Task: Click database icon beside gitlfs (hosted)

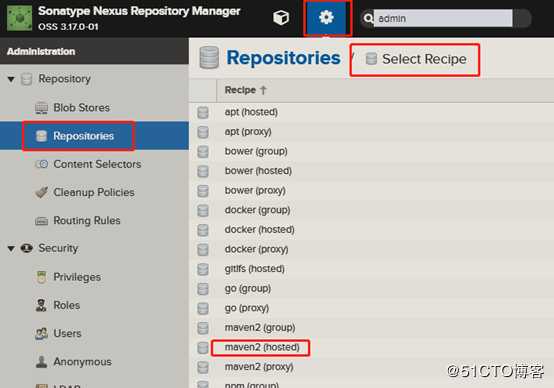Action: 203,269
